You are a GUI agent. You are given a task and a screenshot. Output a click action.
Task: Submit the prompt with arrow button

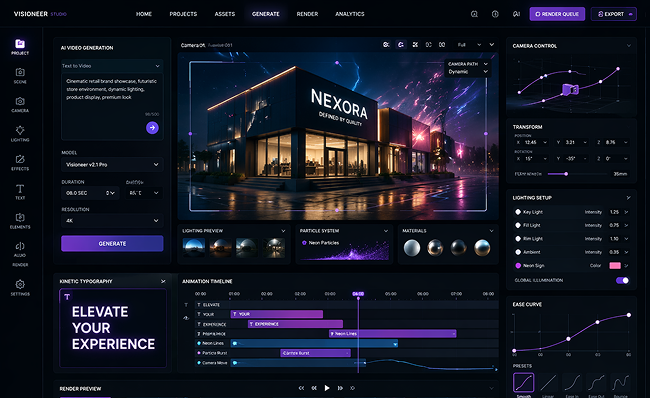coord(152,128)
